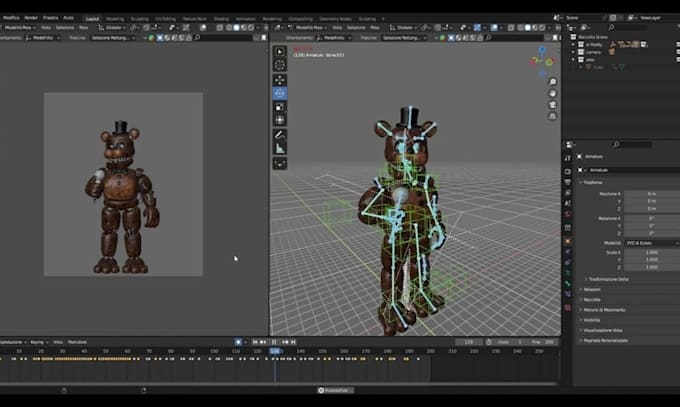Viewport: 680px width, 407px height.
Task: Click the Scala X value field
Action: tap(652, 252)
